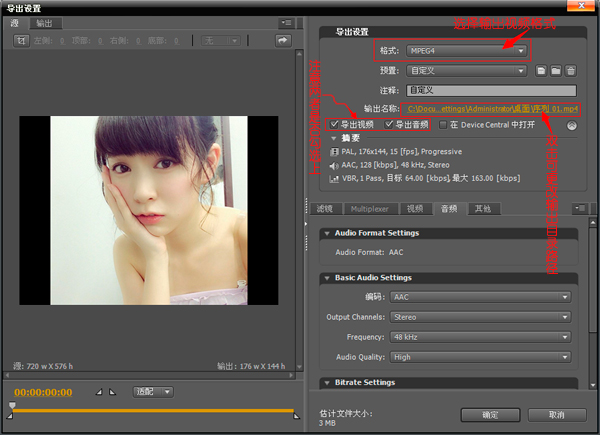Viewport: 600px width, 435px height.
Task: Click the left crop value 左侧
Action: coord(62,41)
